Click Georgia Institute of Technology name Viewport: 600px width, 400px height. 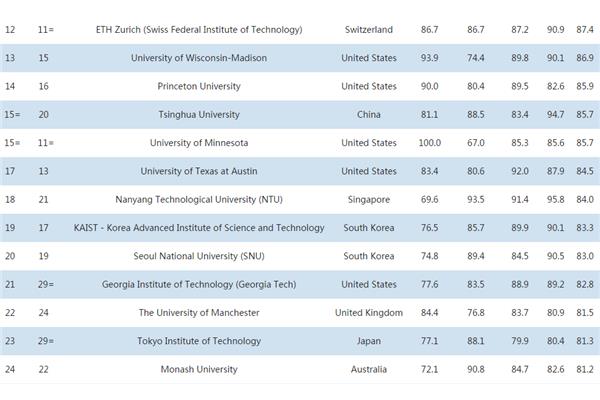[199, 285]
